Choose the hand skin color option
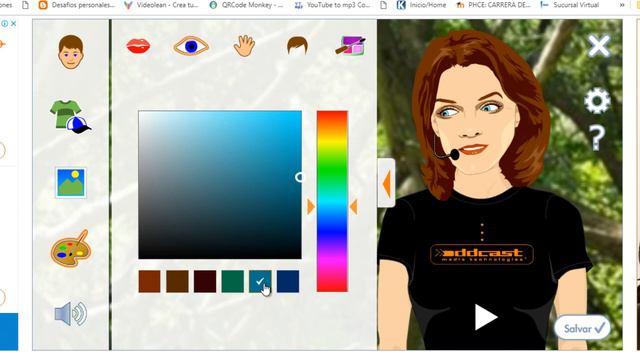The width and height of the screenshot is (640, 360). 244,46
